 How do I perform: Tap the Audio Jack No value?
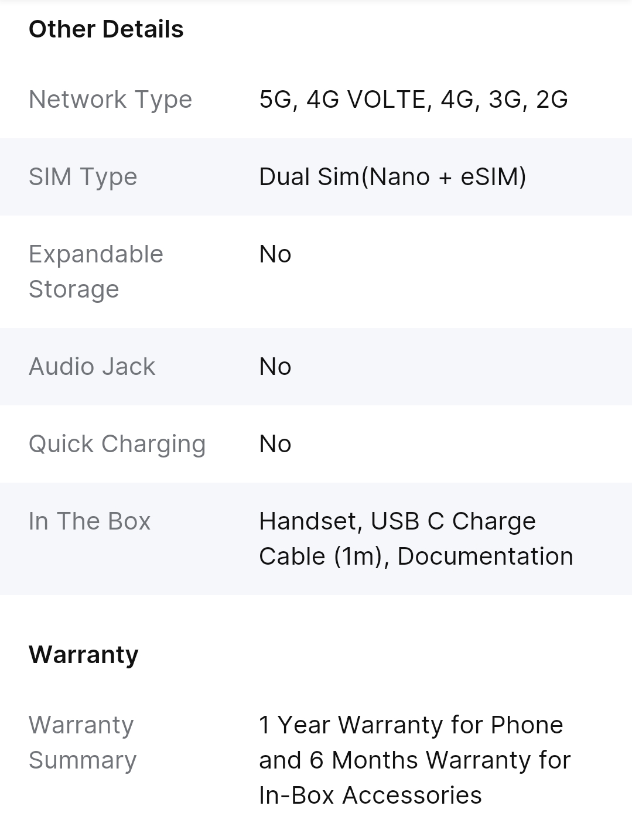(x=275, y=367)
